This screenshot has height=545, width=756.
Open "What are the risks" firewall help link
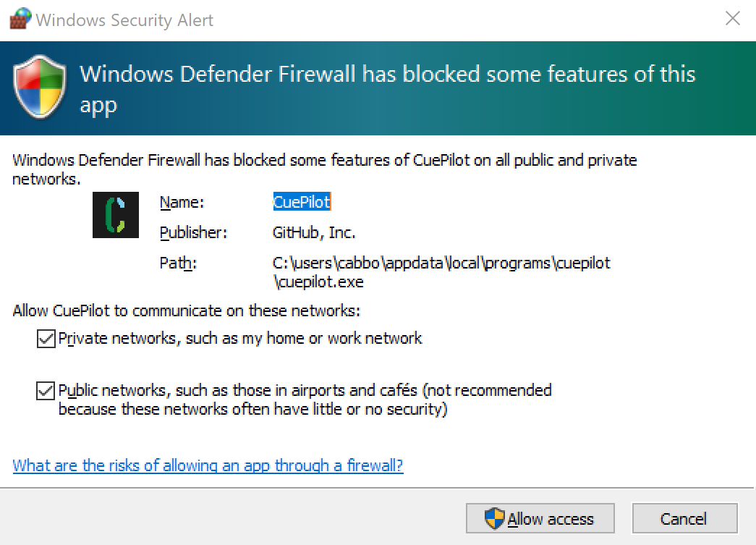[x=208, y=465]
